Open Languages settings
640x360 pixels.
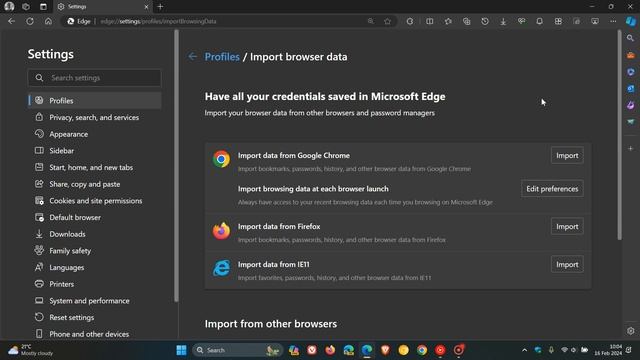tap(95, 267)
